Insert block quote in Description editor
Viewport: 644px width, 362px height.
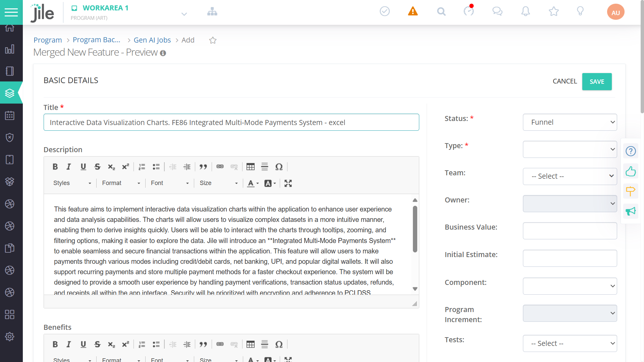coord(203,167)
